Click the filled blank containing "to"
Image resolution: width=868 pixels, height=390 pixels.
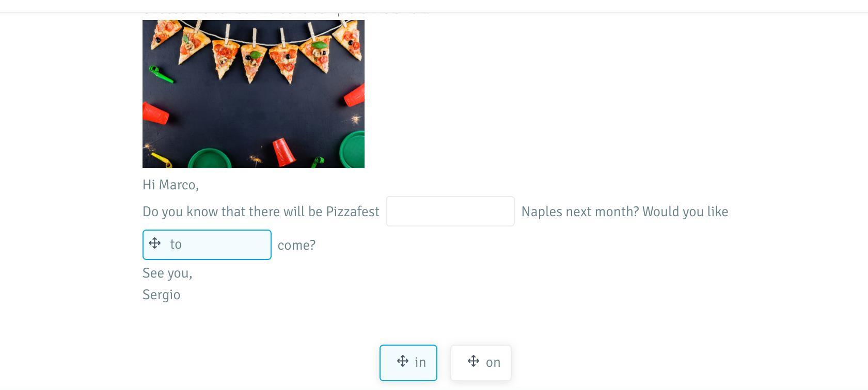tap(207, 245)
